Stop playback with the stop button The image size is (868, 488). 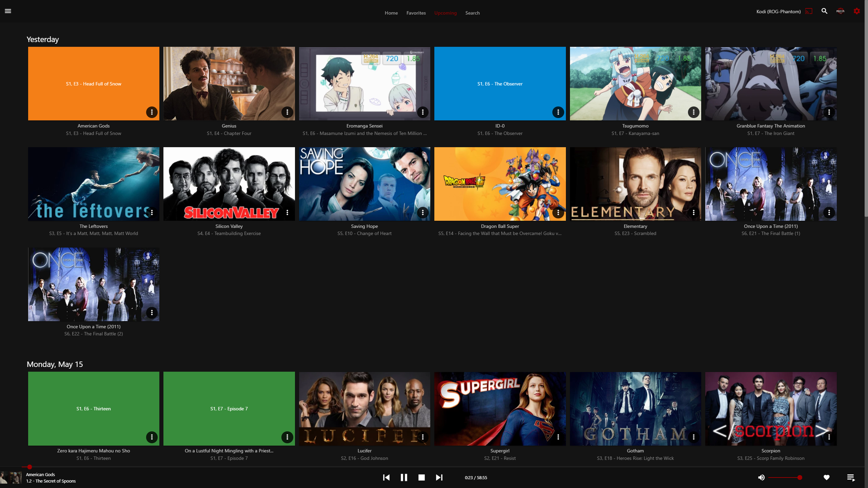tap(421, 477)
